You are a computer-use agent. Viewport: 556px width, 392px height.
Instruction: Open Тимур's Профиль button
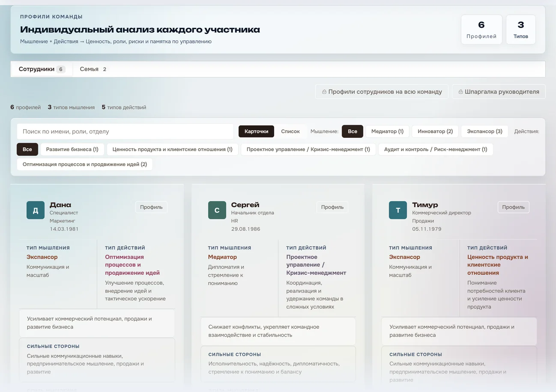tap(514, 207)
